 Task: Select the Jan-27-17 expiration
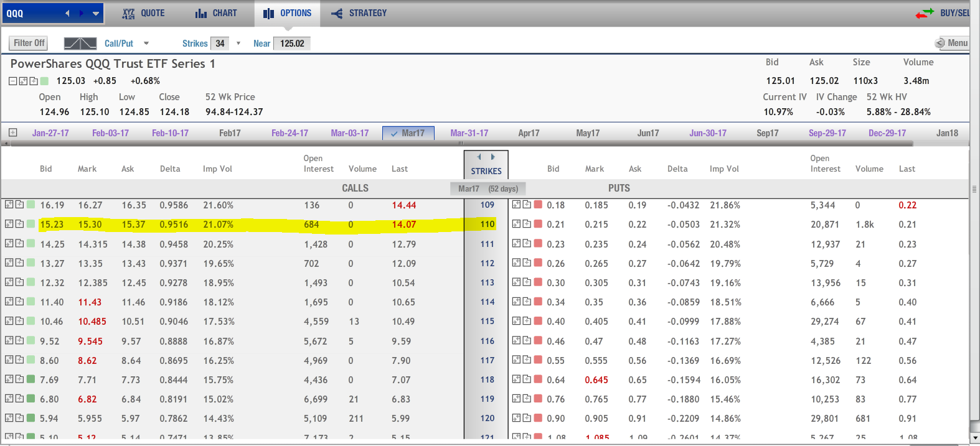pos(50,133)
